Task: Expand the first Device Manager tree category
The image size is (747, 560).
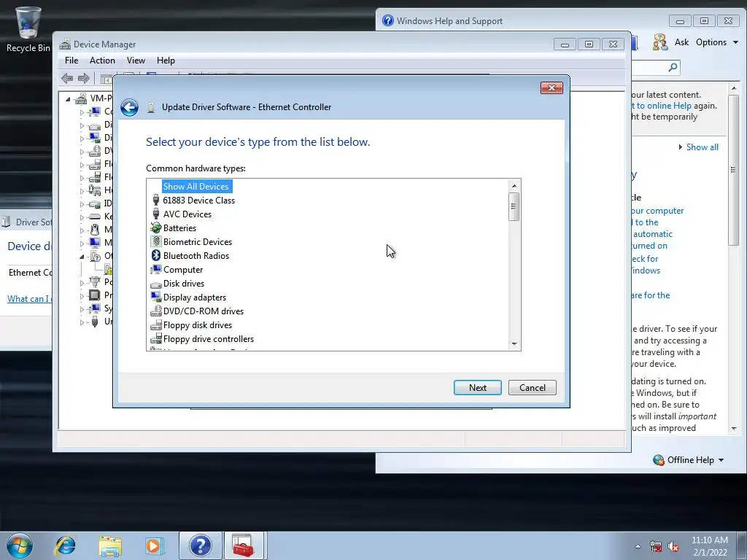Action: [x=82, y=112]
